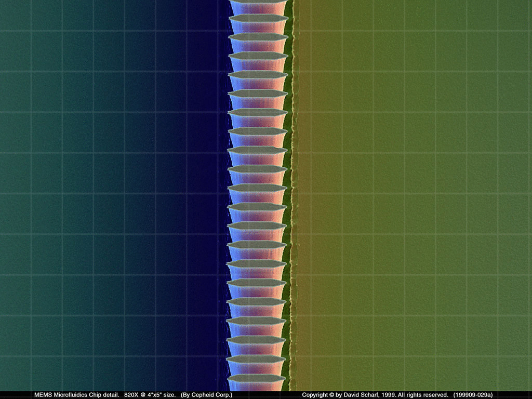Click the "(By Cepheid Corp.)" credit text
Screen dimensions: 532x399
tap(207, 395)
